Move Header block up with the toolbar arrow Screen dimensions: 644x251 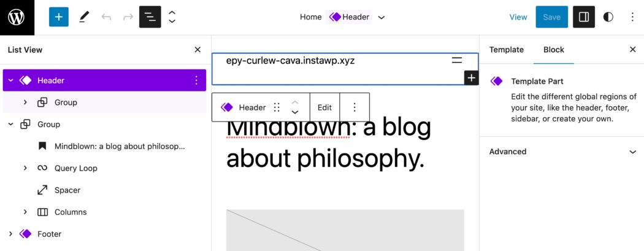click(295, 102)
